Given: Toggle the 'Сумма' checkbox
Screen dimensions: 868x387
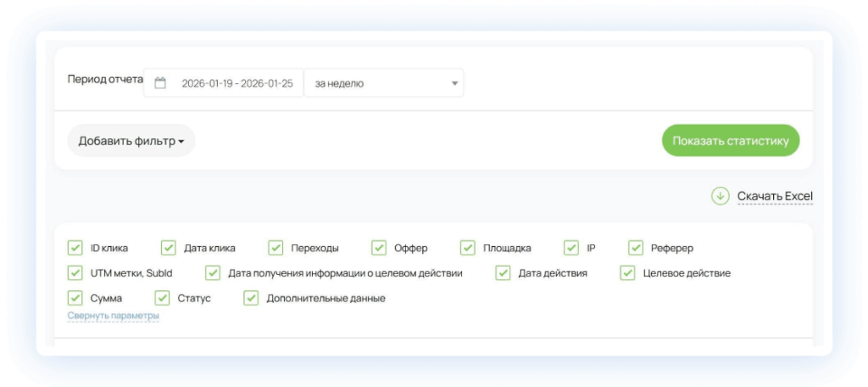Looking at the screenshot, I should 75,298.
